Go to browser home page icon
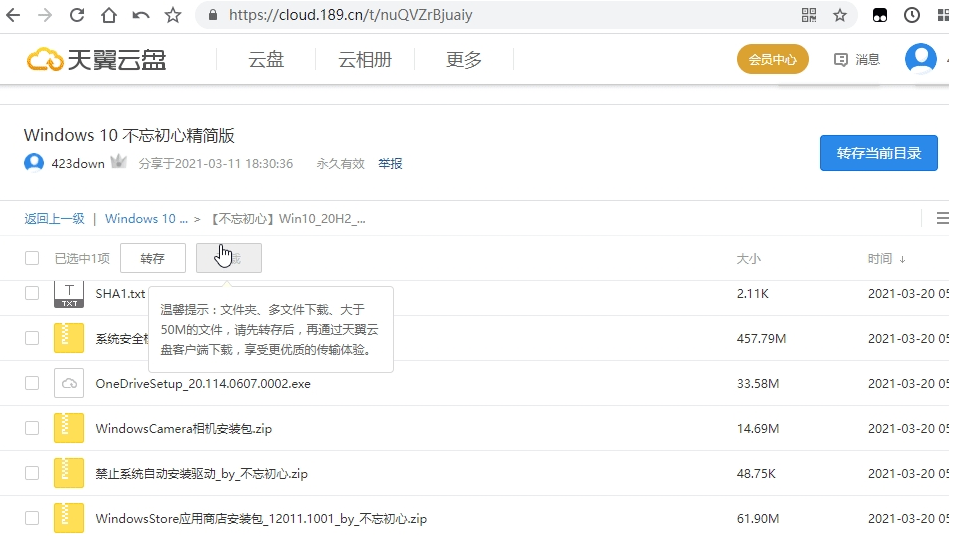 tap(109, 15)
